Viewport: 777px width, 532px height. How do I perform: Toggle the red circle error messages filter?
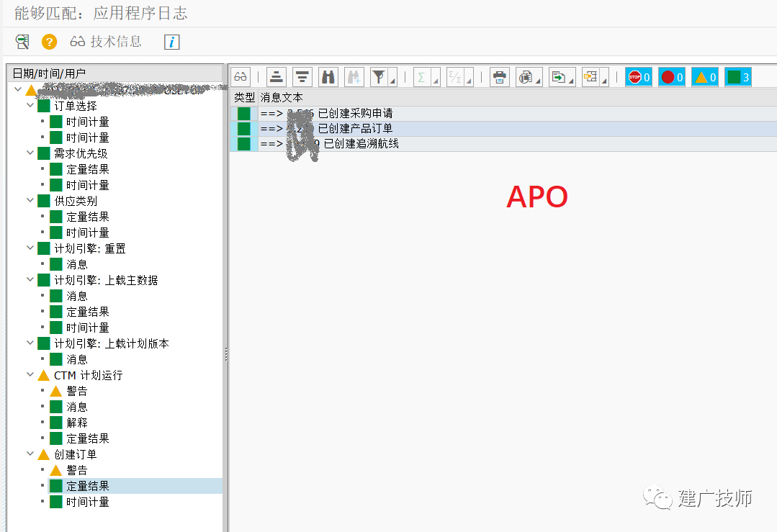(671, 77)
